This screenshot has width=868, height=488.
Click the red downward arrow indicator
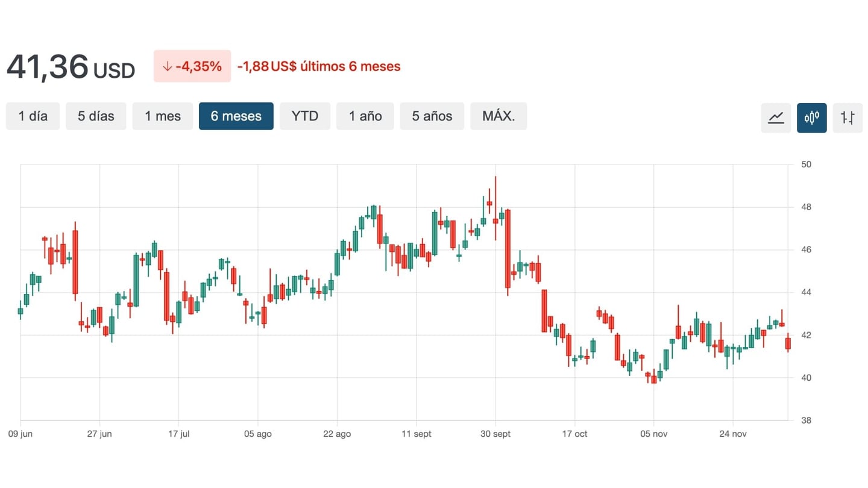(168, 66)
